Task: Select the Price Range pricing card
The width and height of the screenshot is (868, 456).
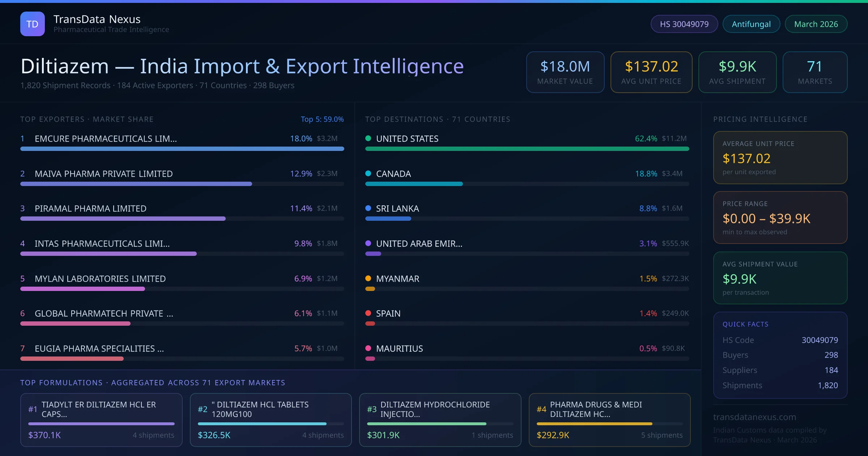Action: pyautogui.click(x=780, y=217)
